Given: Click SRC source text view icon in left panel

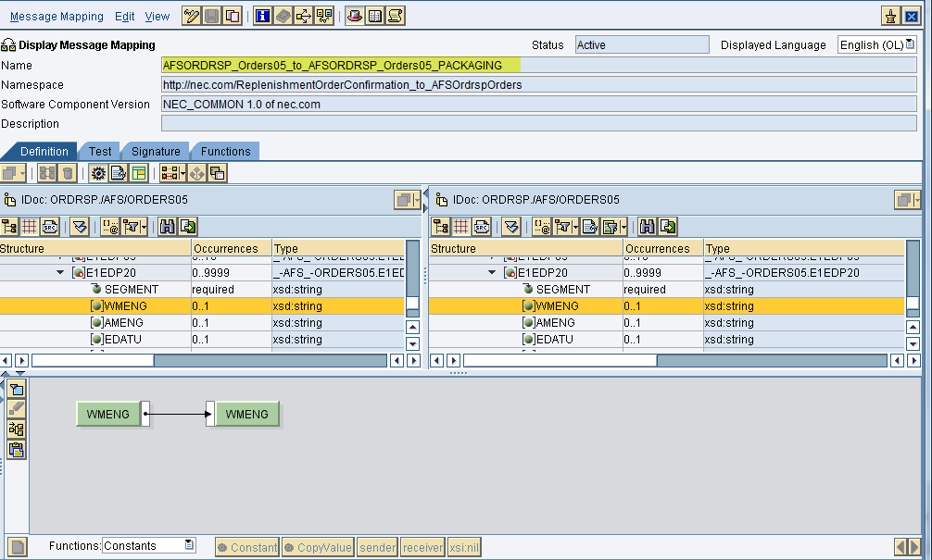Looking at the screenshot, I should tap(50, 227).
